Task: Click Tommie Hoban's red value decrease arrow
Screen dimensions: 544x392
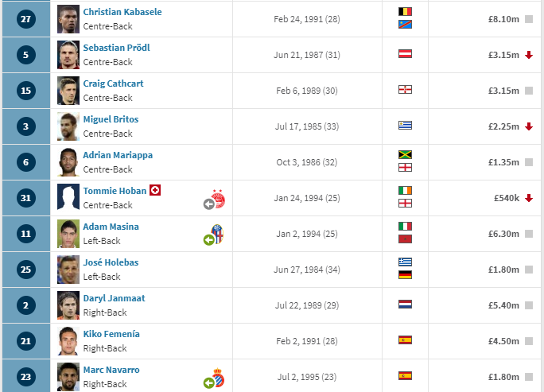Action: coord(529,198)
